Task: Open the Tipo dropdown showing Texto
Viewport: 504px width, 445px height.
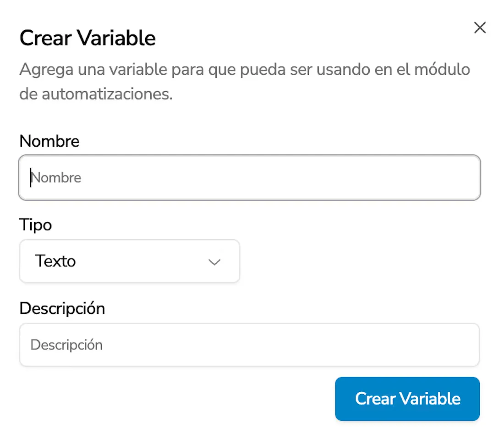Action: (130, 261)
